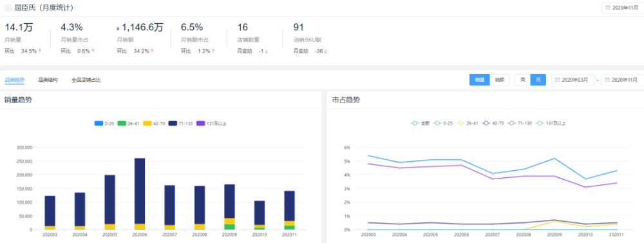Switch chart metric to 销额
Image resolution: width=644 pixels, height=243 pixels.
pyautogui.click(x=500, y=80)
